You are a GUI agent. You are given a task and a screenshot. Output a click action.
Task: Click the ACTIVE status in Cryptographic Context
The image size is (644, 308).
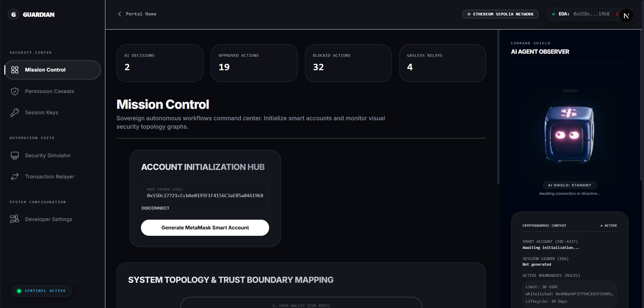[609, 226]
